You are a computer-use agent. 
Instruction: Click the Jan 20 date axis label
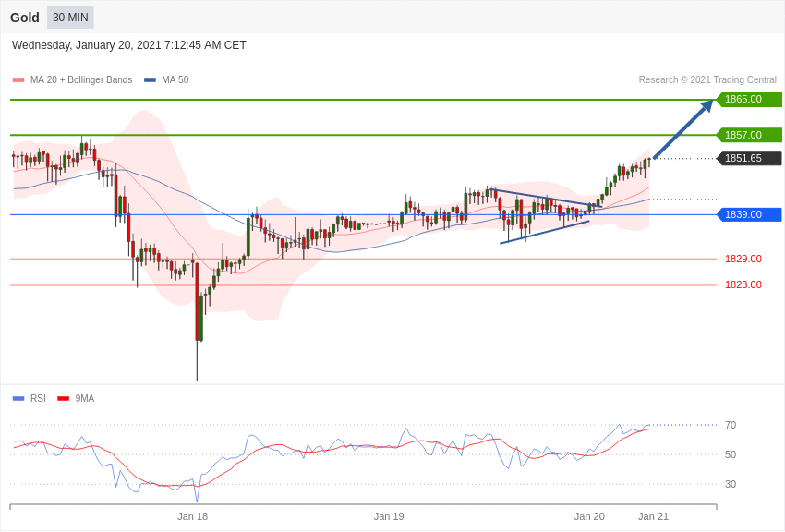[589, 516]
